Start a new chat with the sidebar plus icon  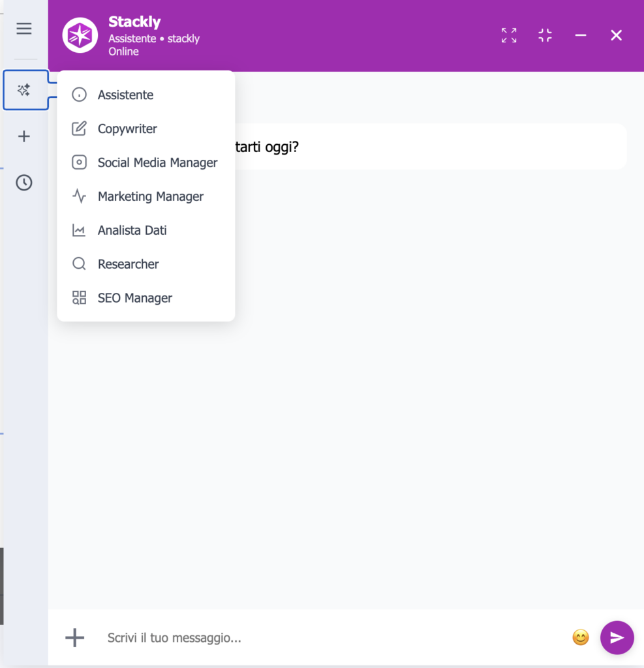[24, 136]
